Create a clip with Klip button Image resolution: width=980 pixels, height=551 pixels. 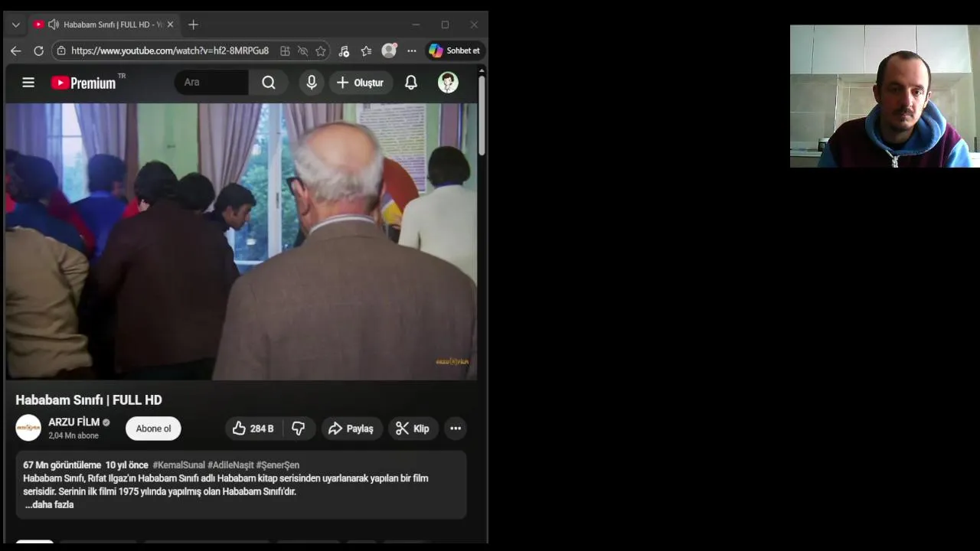[413, 429]
